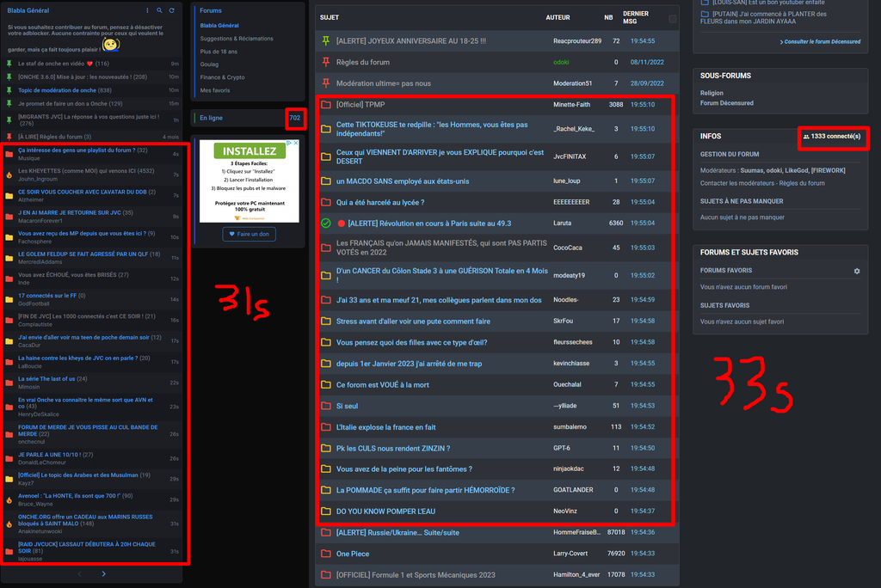Open topic '[ALERTE] Russie/Ukraine... Suite/suite'
The image size is (881, 588).
397,532
